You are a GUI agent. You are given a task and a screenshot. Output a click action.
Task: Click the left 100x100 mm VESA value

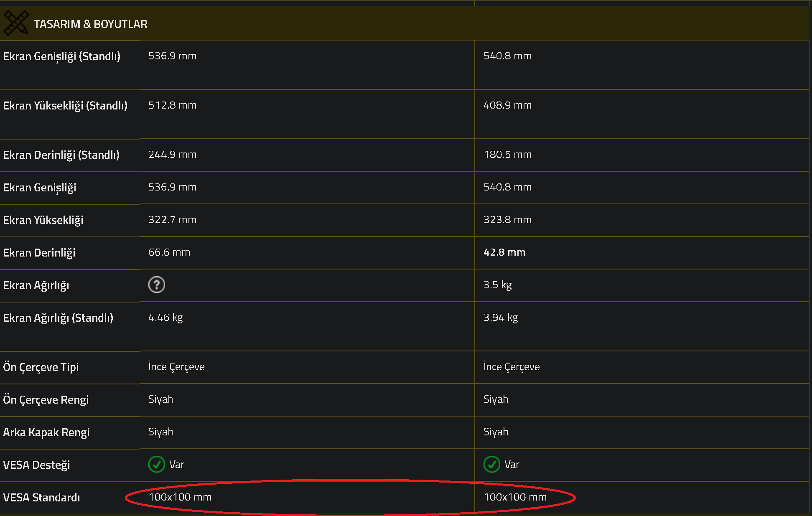tap(180, 497)
